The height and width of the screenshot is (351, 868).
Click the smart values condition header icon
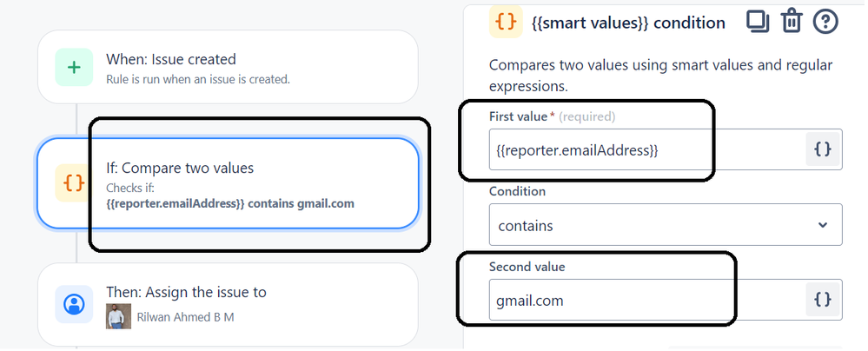(506, 22)
